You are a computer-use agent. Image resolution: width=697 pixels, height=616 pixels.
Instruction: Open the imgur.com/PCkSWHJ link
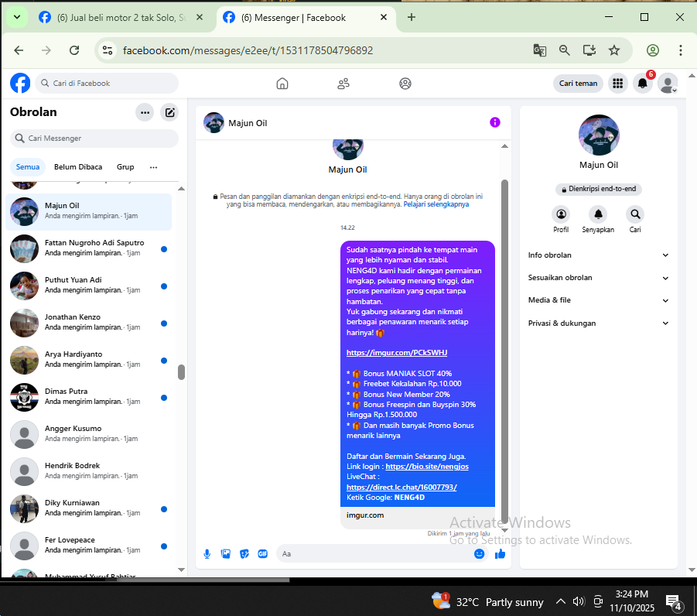pos(397,353)
